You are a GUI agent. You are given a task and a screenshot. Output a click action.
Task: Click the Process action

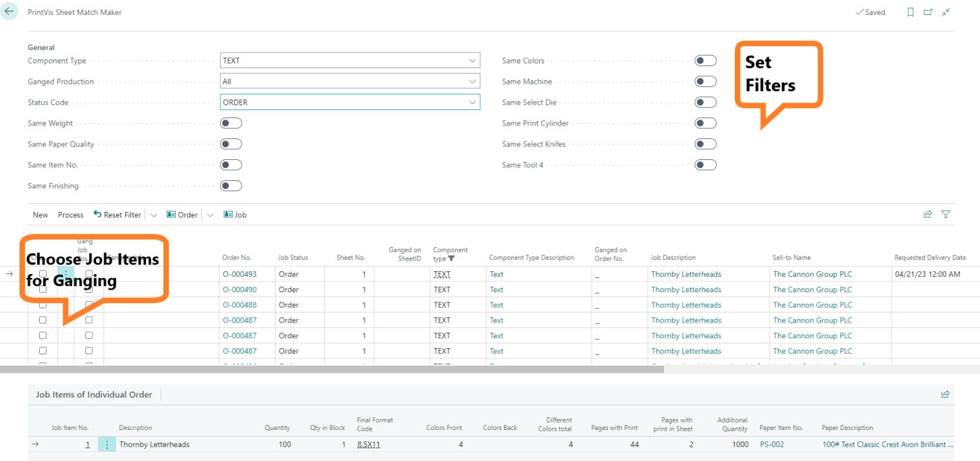[x=71, y=215]
